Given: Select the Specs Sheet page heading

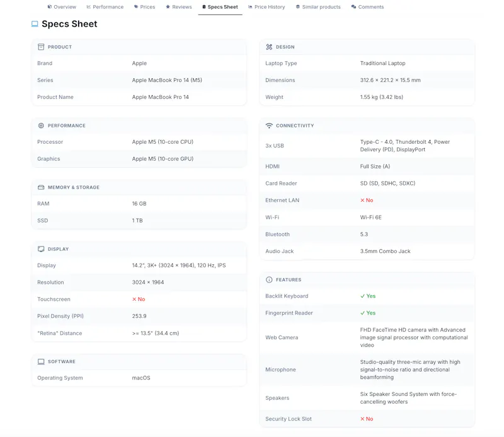Looking at the screenshot, I should tap(69, 24).
